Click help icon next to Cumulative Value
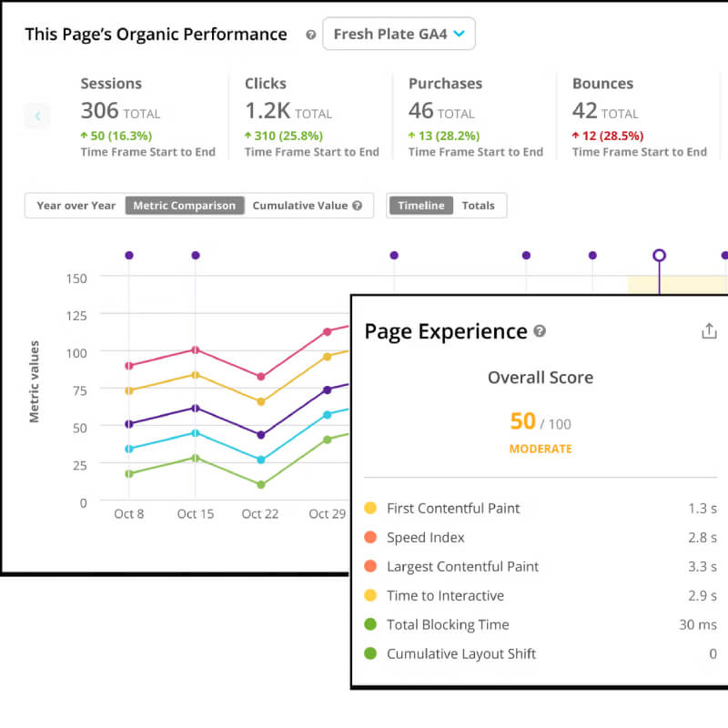Screen dimensions: 728x728 click(x=357, y=206)
